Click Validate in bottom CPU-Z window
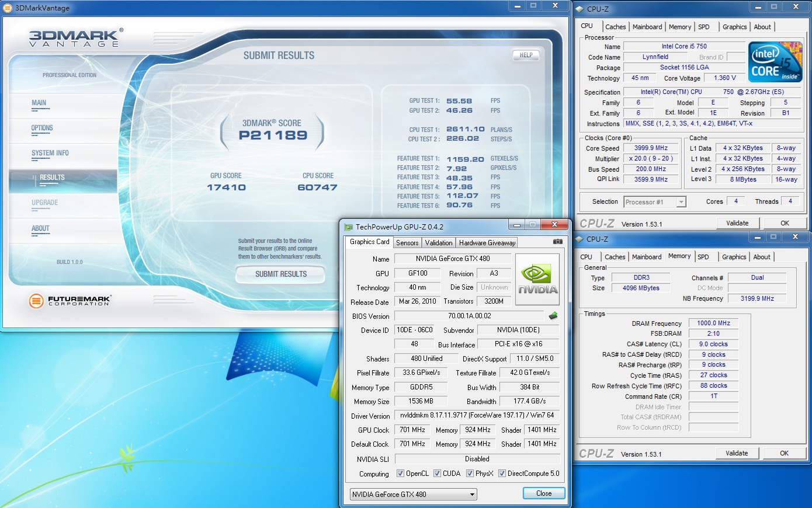 click(x=737, y=453)
